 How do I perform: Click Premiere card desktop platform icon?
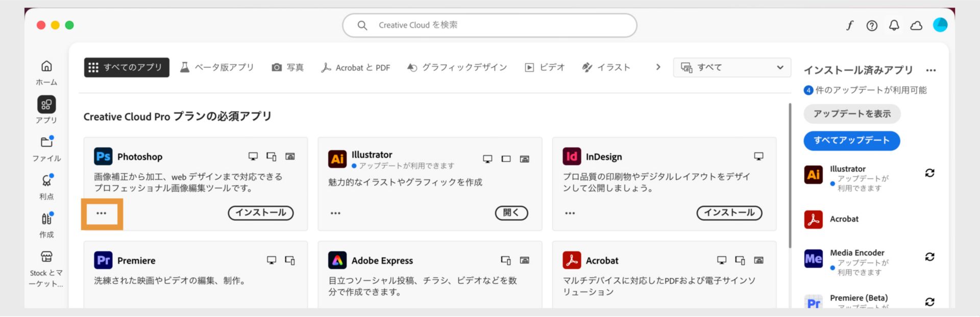click(x=272, y=260)
